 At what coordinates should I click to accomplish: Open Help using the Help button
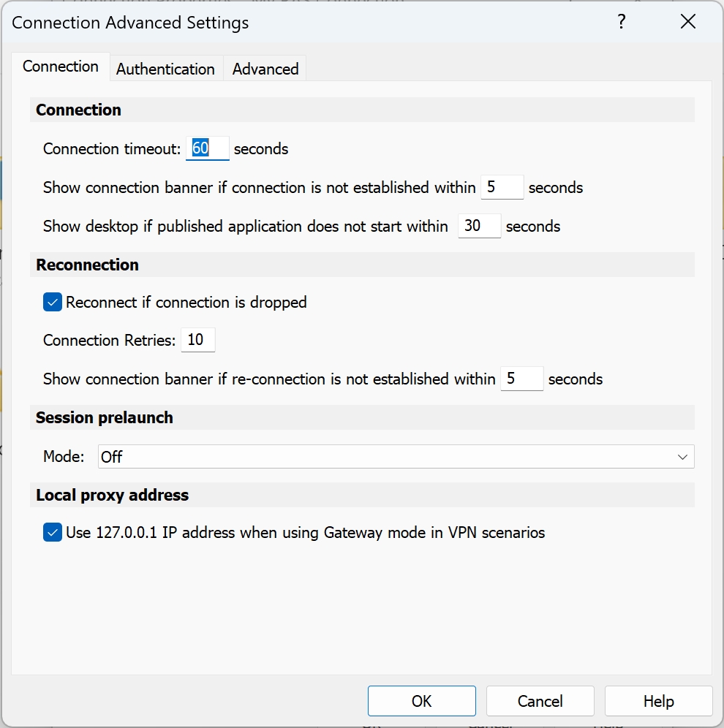(x=658, y=701)
